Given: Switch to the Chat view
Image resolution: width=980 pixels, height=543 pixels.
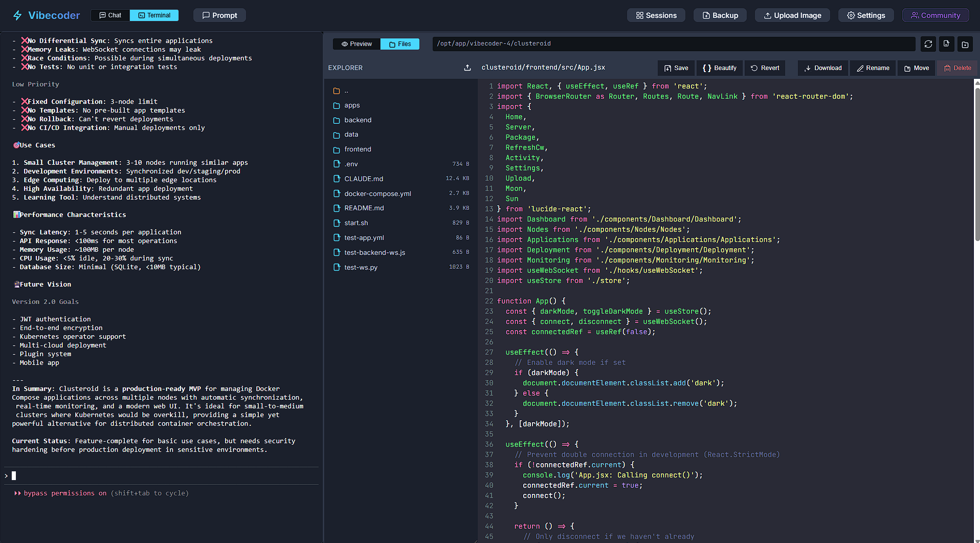Looking at the screenshot, I should pyautogui.click(x=109, y=15).
